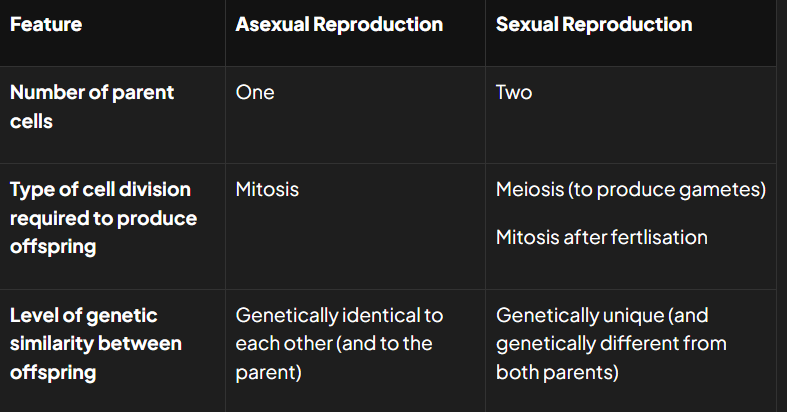Click the Asexual Reproduction column header
Image resolution: width=787 pixels, height=412 pixels.
point(339,25)
